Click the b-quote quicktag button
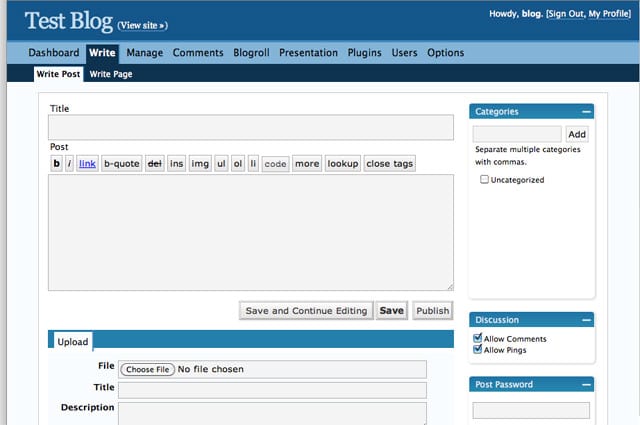 pyautogui.click(x=122, y=163)
